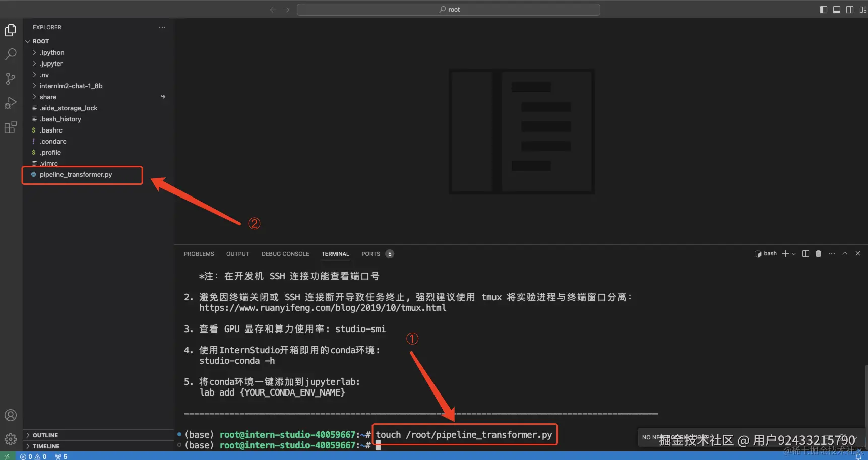Image resolution: width=868 pixels, height=460 pixels.
Task: Open Explorer's more actions ellipsis
Action: point(162,27)
